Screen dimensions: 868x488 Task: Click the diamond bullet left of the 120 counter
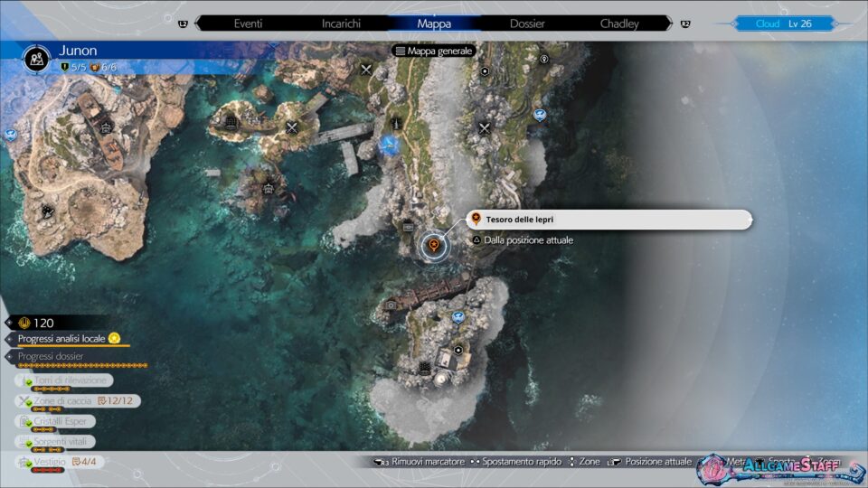pos(9,323)
